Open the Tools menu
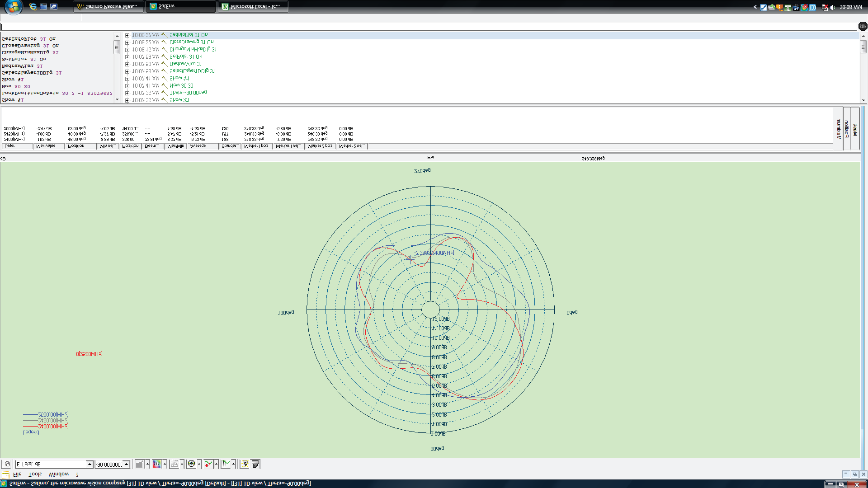Image resolution: width=868 pixels, height=488 pixels. tap(35, 474)
